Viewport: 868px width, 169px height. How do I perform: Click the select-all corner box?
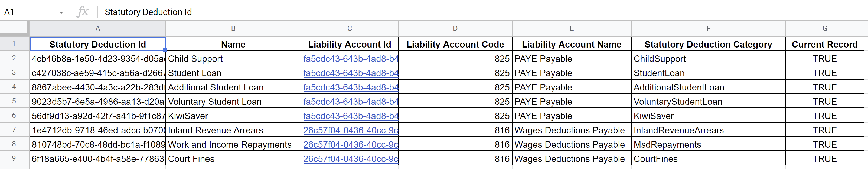(x=15, y=28)
